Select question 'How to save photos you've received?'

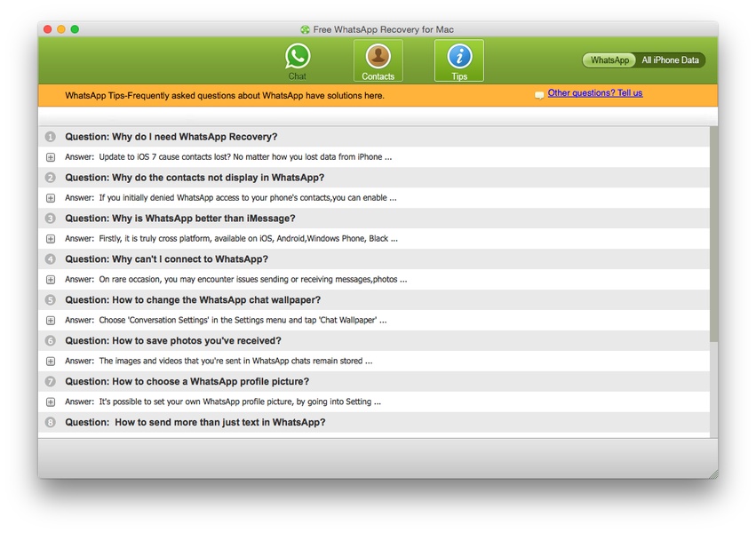[x=172, y=341]
